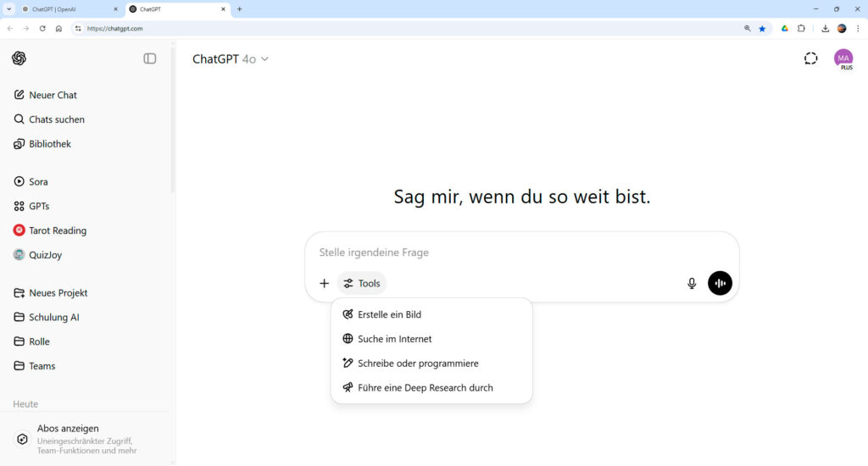Click the microphone dictation icon
Screen dimensions: 868x466
coord(692,283)
